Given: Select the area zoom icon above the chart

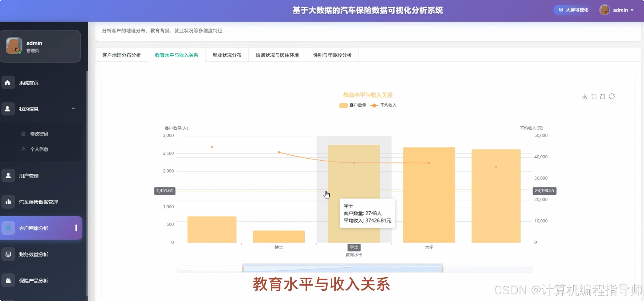Looking at the screenshot, I should pyautogui.click(x=594, y=96).
